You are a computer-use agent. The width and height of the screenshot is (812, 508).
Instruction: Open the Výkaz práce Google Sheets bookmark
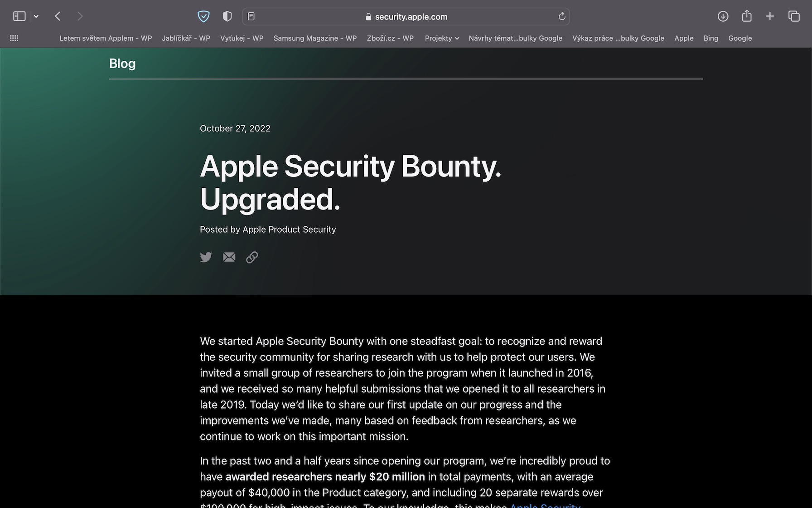click(x=618, y=38)
